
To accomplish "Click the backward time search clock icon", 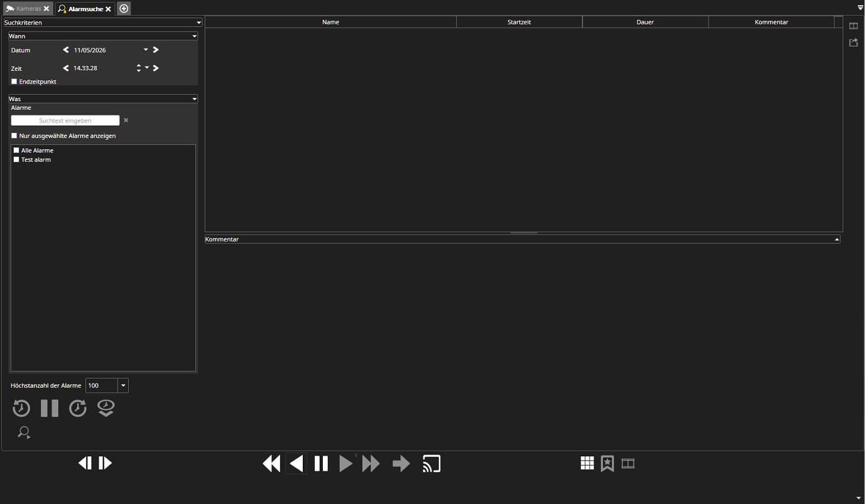I will coord(21,409).
